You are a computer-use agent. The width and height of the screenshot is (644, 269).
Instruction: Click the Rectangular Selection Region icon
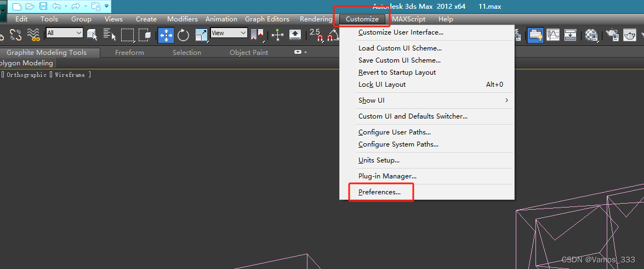coord(127,35)
